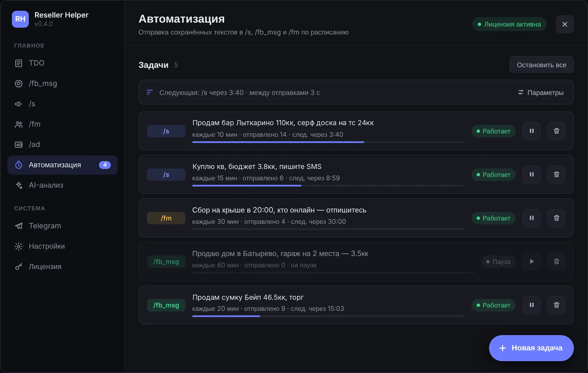Resume the paused "Продаю дом в Батырево" task

pyautogui.click(x=531, y=262)
